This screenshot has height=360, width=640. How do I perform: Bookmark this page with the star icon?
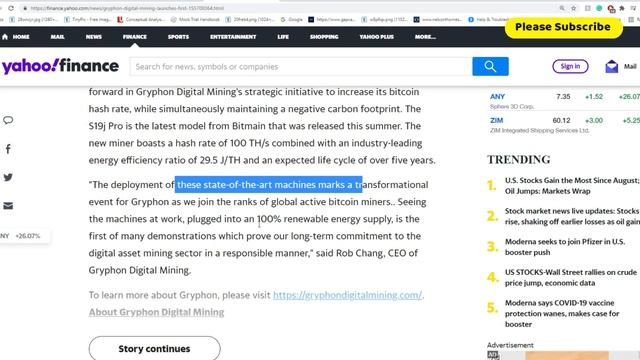click(x=573, y=8)
